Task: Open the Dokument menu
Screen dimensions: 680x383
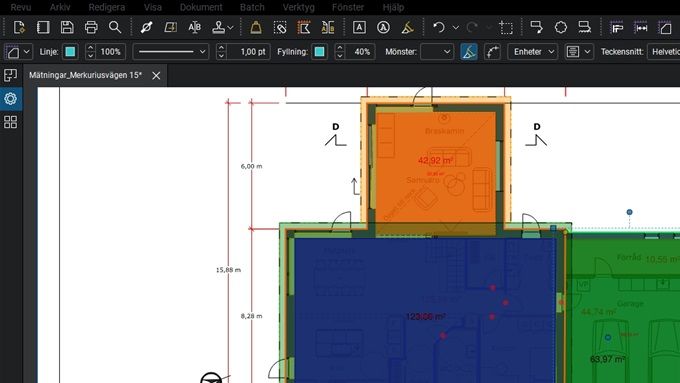Action: (201, 7)
